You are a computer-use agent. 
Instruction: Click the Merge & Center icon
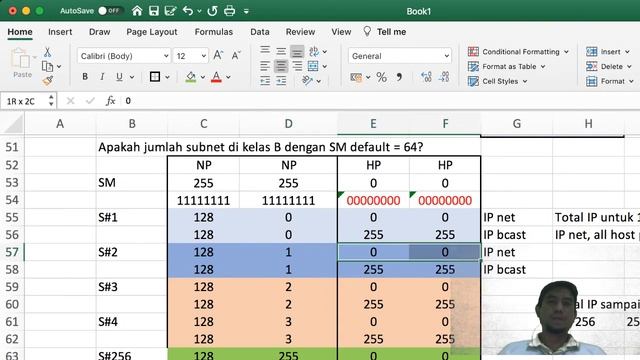point(313,66)
